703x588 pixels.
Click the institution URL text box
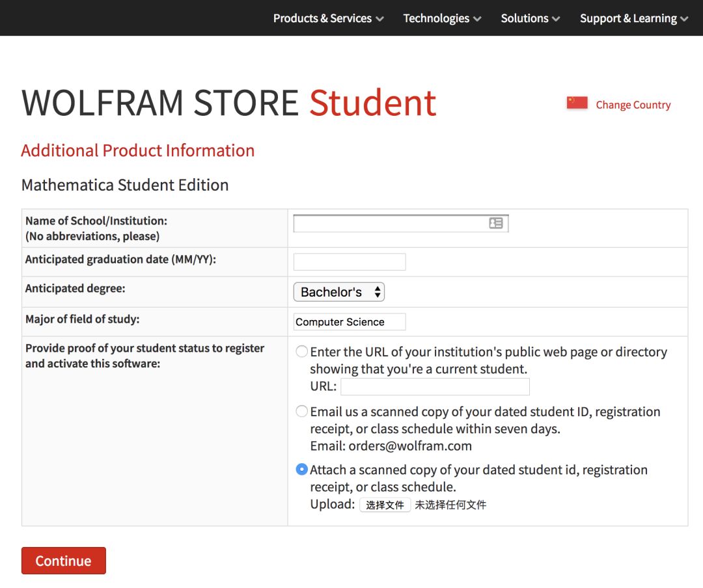tap(435, 387)
